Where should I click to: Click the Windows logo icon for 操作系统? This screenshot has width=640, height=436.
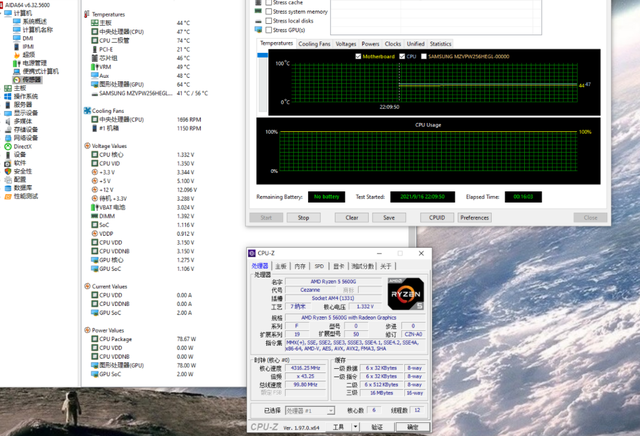[8, 96]
